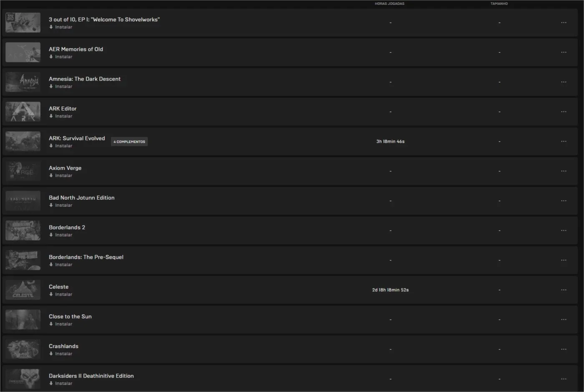
Task: Open options menu for Darksiders II Deathinitive Edition
Action: tap(564, 379)
